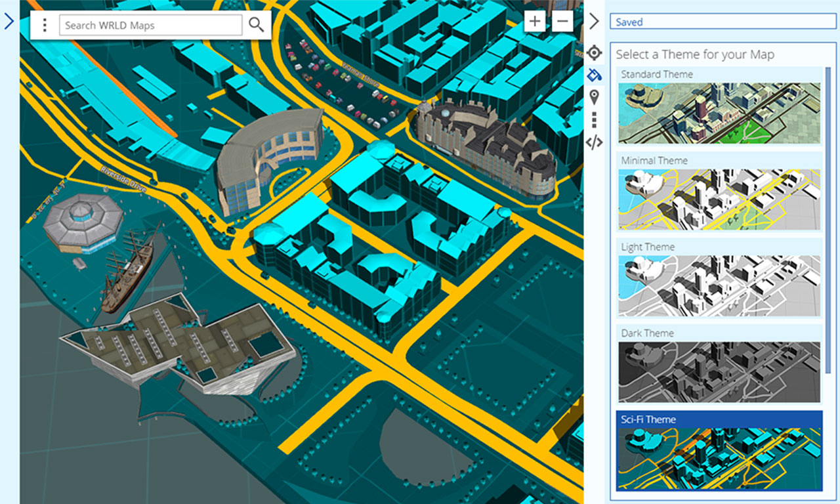This screenshot has height=504, width=840.
Task: Open the three-dot search menu
Action: click(45, 26)
